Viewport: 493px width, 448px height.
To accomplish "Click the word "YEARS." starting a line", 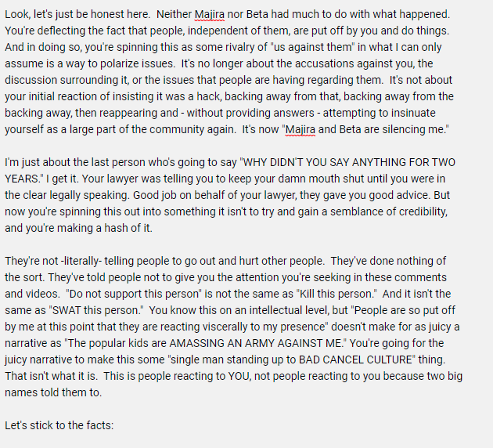I will pyautogui.click(x=22, y=179).
